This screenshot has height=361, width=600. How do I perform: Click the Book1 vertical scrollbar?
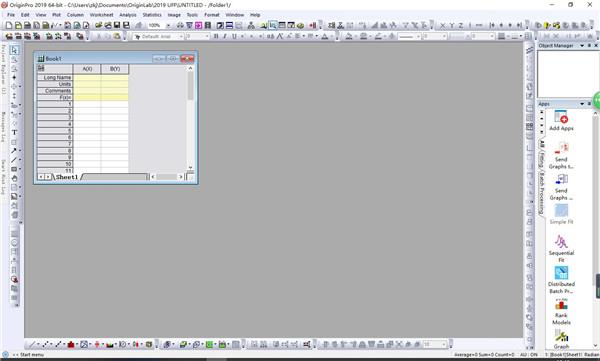pyautogui.click(x=190, y=118)
